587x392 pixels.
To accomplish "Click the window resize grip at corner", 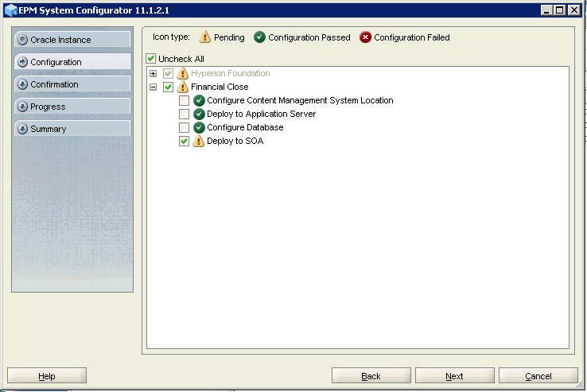I will 580,385.
